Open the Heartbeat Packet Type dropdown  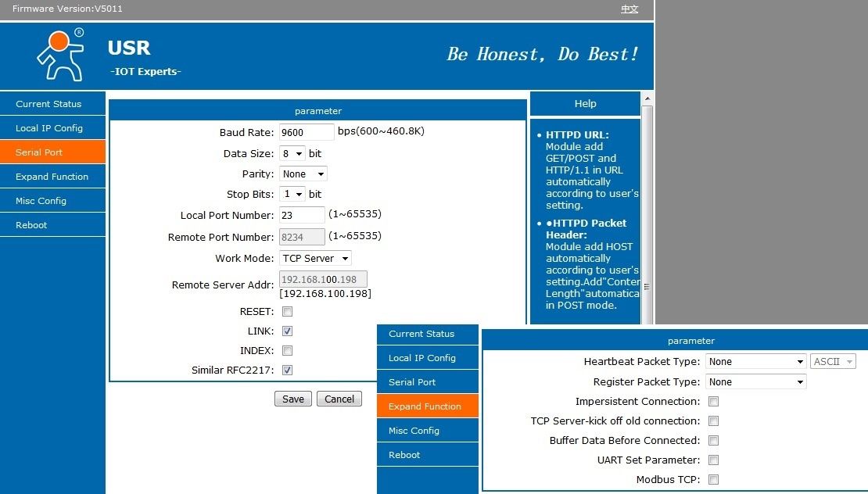(755, 362)
